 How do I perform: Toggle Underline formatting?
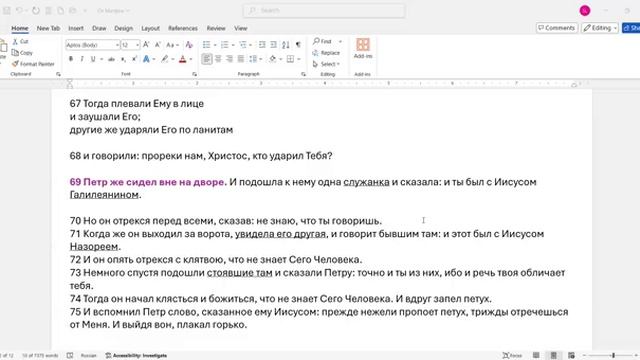(93, 60)
